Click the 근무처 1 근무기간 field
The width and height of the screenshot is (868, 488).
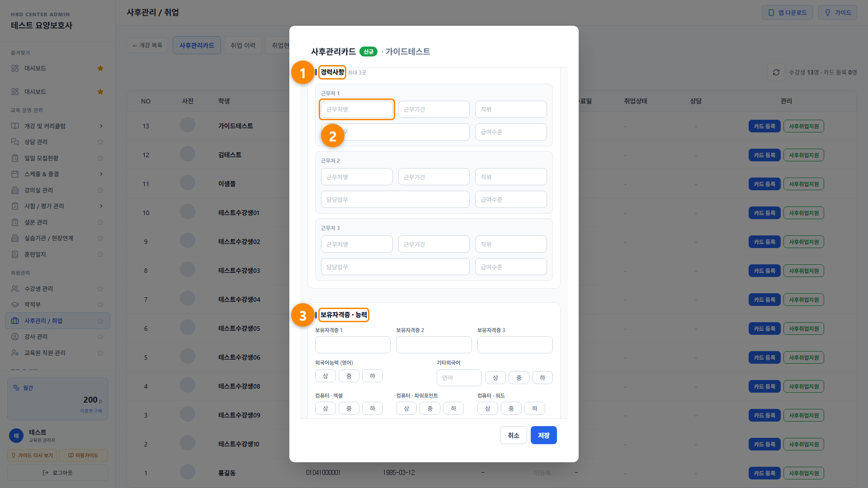click(434, 109)
